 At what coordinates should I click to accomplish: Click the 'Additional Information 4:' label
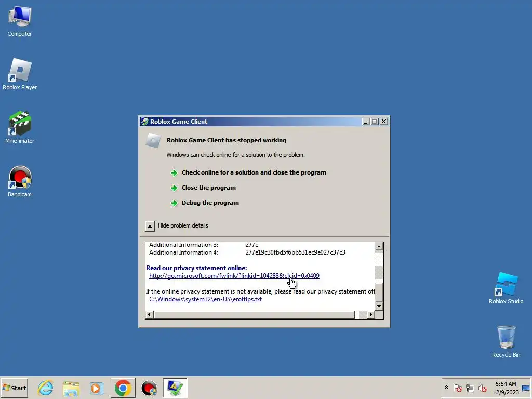(183, 252)
